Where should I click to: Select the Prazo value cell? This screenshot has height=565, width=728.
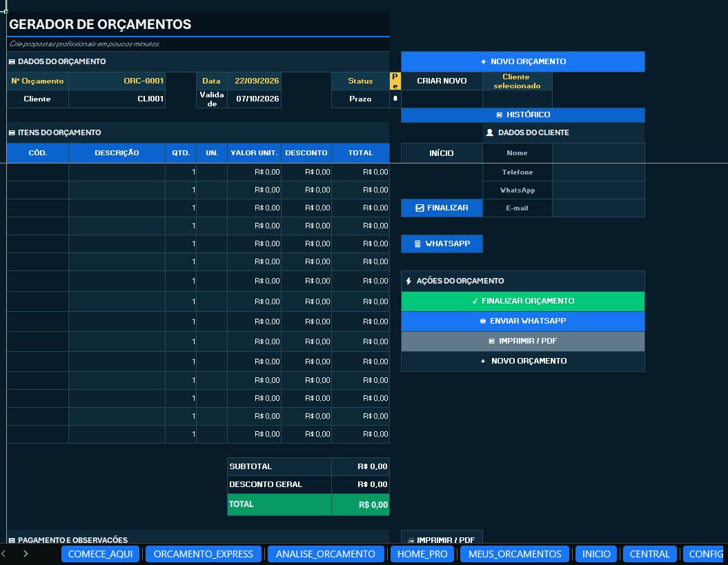click(x=395, y=99)
